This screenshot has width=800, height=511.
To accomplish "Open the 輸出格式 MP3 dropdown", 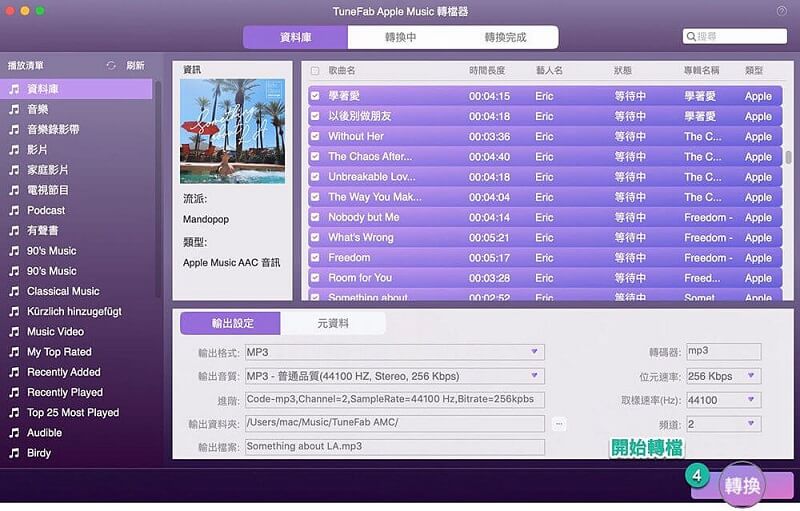I will [394, 352].
